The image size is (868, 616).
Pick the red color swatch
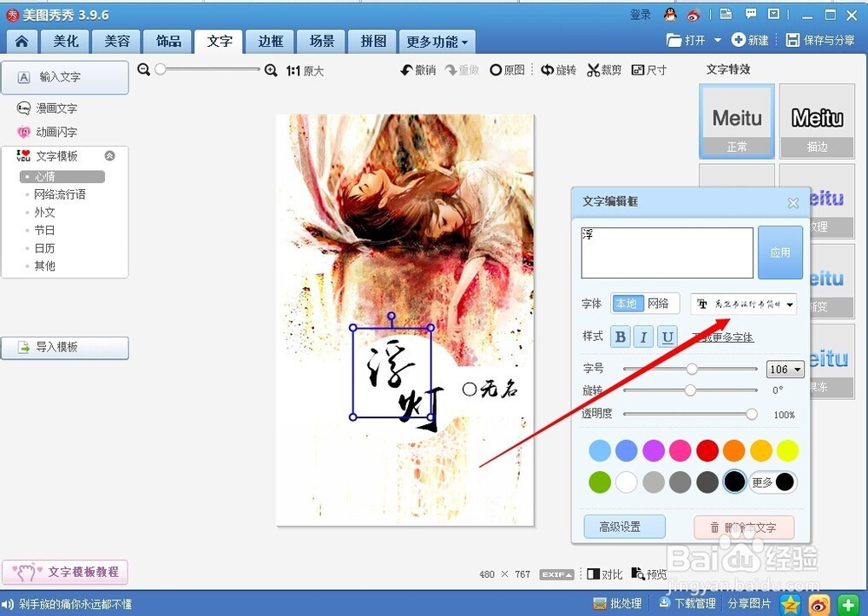tap(707, 450)
